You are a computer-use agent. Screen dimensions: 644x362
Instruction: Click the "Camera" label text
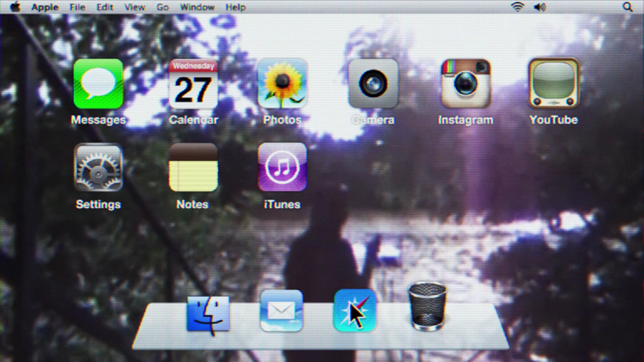[373, 120]
